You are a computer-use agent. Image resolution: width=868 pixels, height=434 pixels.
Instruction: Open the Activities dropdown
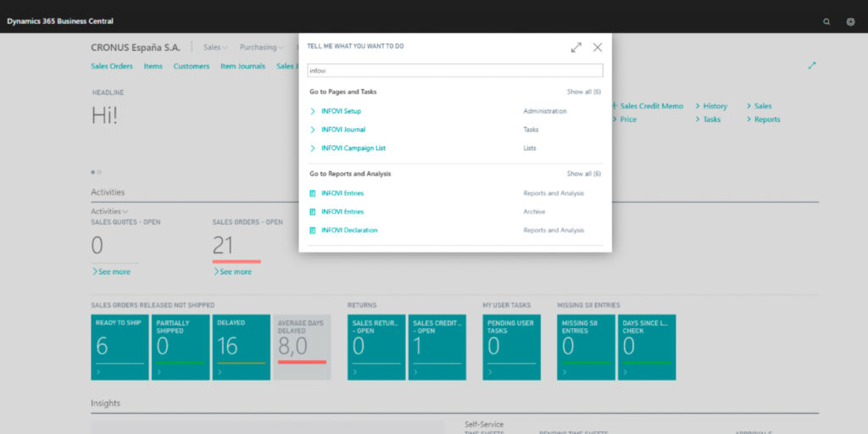pos(109,211)
